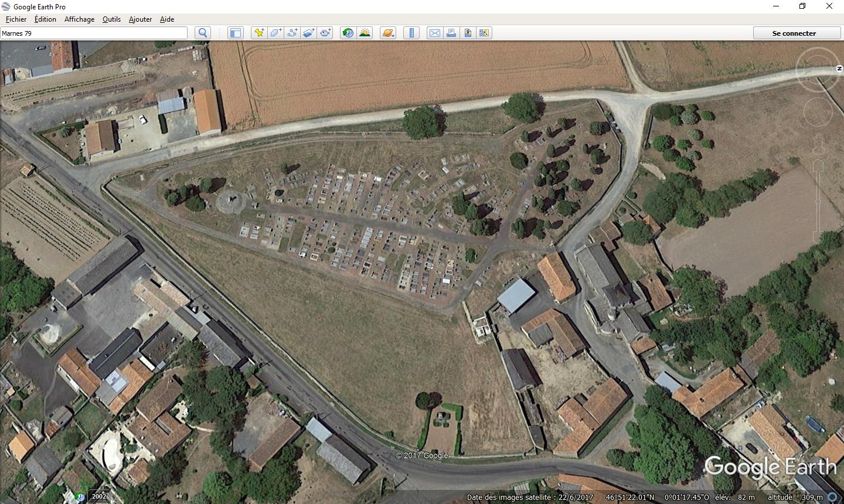Click the longitude value 0°01'17.45"O
Screen dimensions: 844x504
tap(686, 497)
